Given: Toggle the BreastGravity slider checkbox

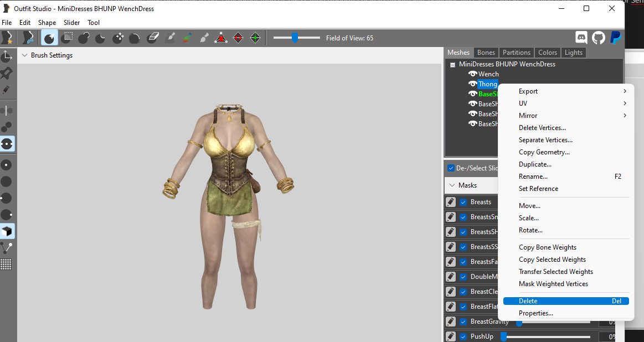Looking at the screenshot, I should tap(463, 322).
